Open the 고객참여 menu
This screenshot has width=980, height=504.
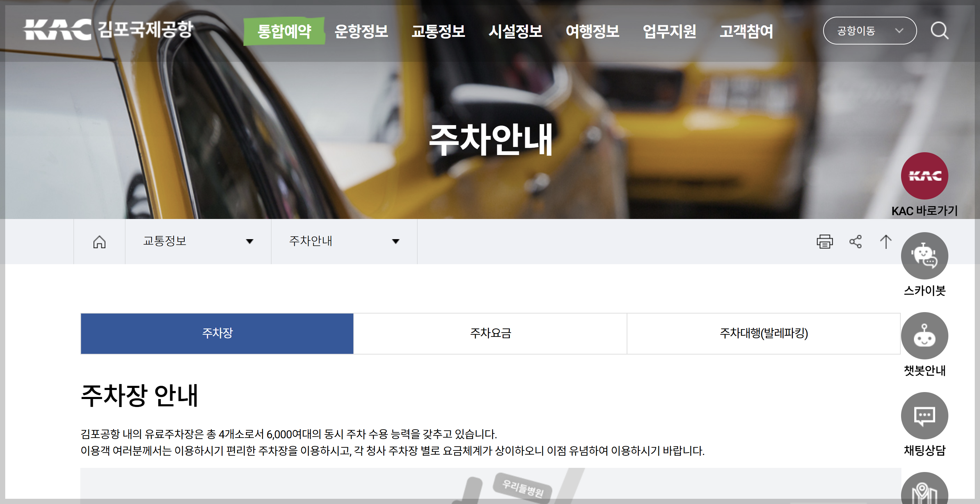[x=746, y=31]
